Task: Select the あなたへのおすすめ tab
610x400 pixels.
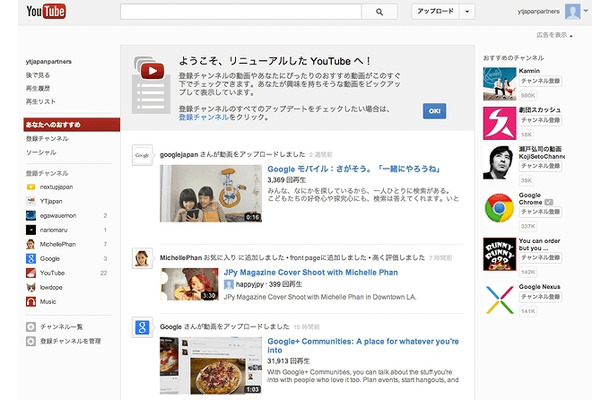Action: coord(72,125)
